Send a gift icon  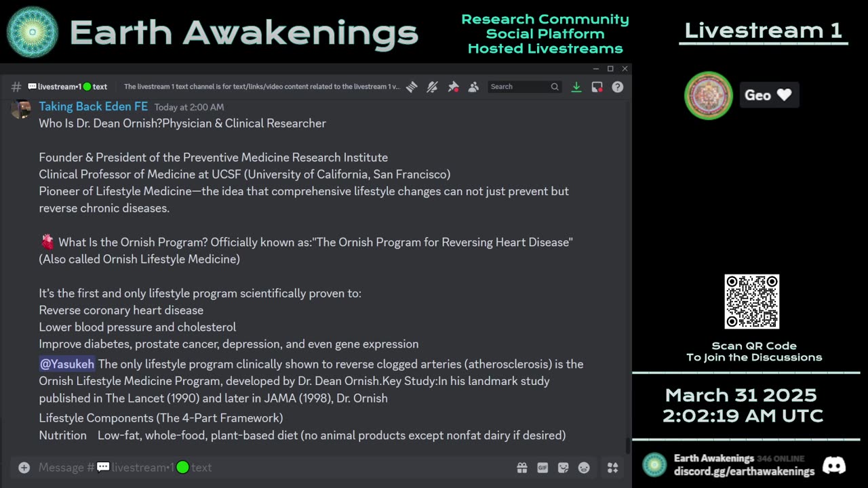coord(521,468)
